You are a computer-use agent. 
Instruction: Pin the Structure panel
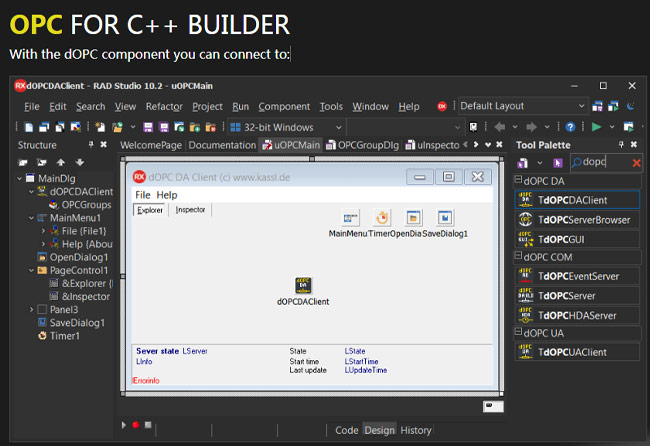[x=91, y=144]
